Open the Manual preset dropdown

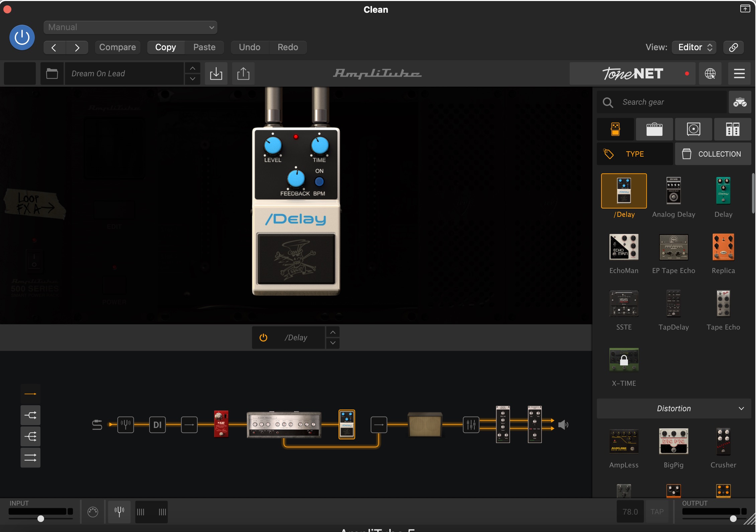(130, 27)
